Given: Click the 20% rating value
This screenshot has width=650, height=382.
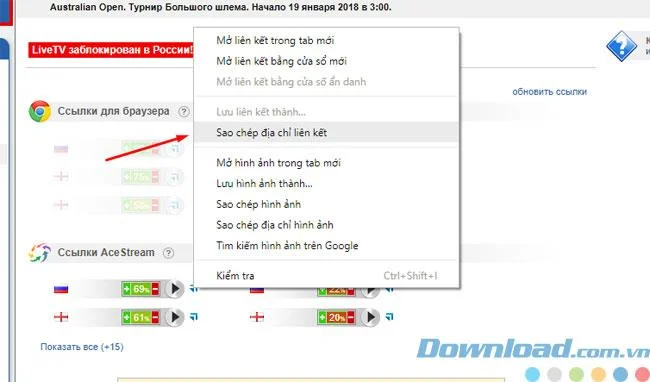Looking at the screenshot, I should point(336,317).
